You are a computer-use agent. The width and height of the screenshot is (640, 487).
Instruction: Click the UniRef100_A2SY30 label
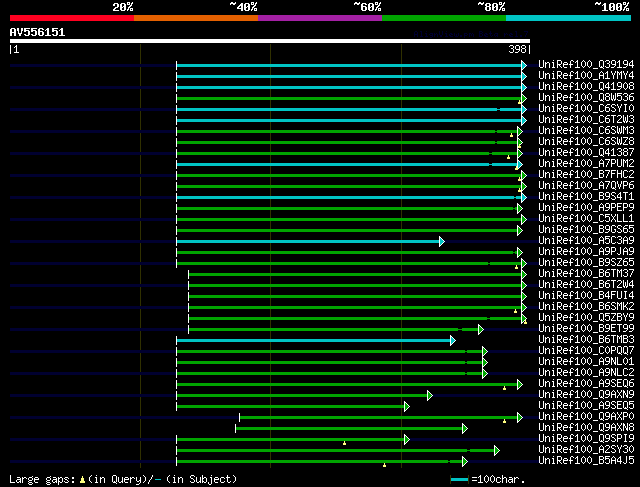[586, 450]
